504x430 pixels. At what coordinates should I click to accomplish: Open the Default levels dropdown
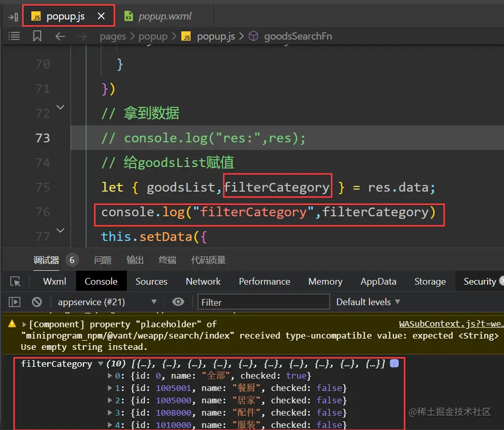click(x=368, y=302)
